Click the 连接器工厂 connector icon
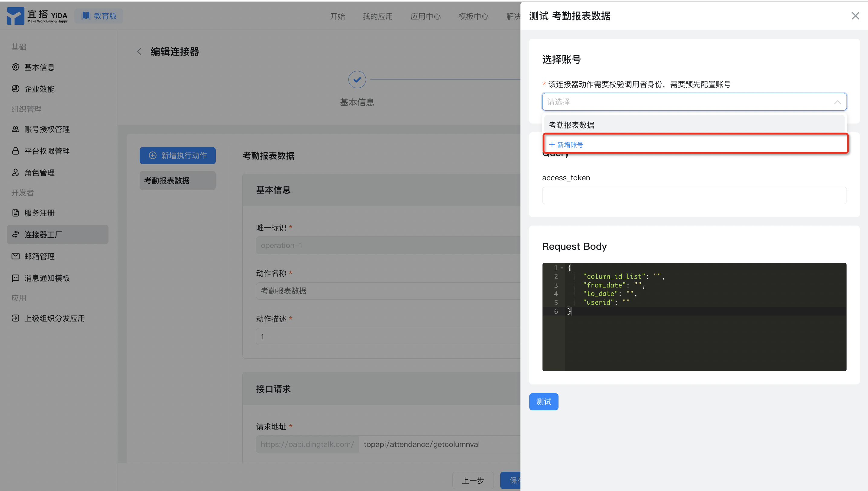This screenshot has width=868, height=491. [x=15, y=234]
